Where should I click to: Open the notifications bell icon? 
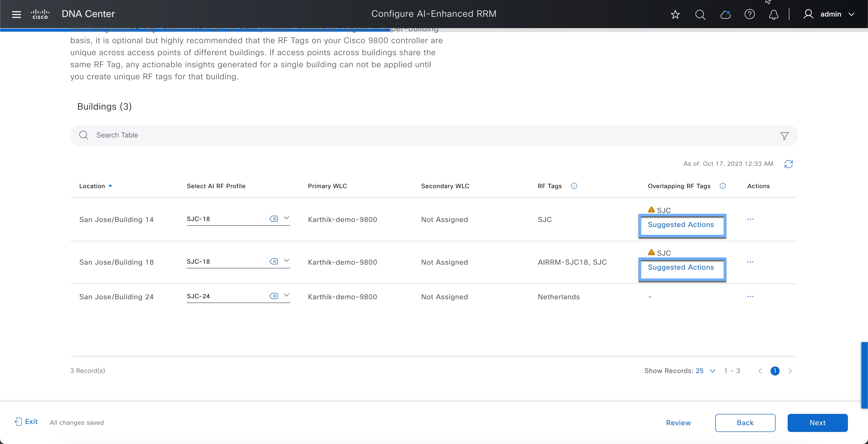click(x=774, y=14)
